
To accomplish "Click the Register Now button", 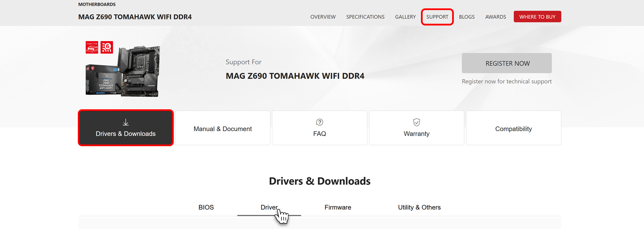I will [506, 63].
